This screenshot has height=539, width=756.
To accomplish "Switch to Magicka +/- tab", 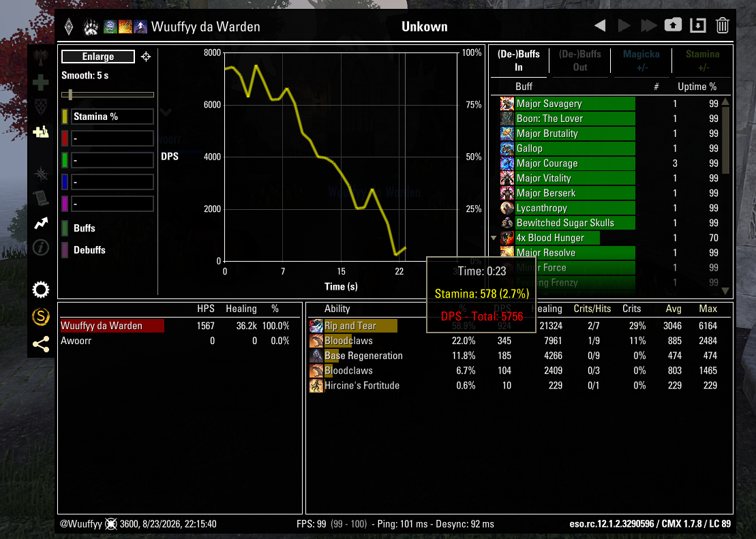I will click(641, 61).
